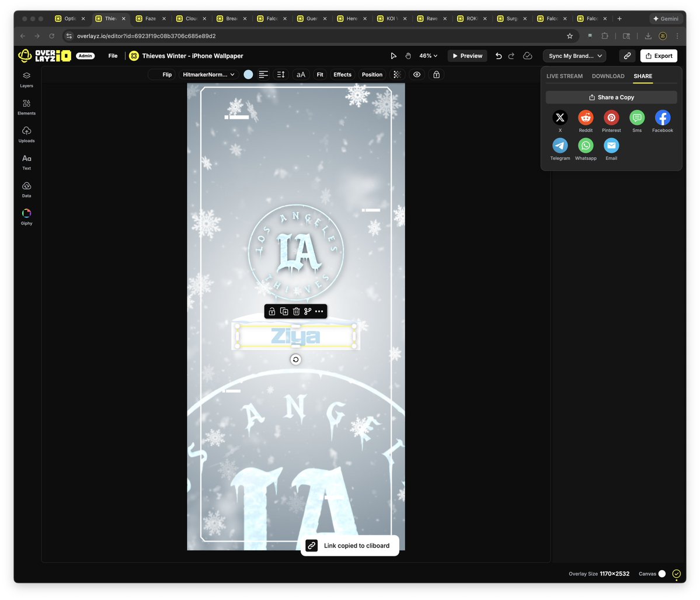Duplicate the selected element
The image size is (700, 600).
[284, 311]
